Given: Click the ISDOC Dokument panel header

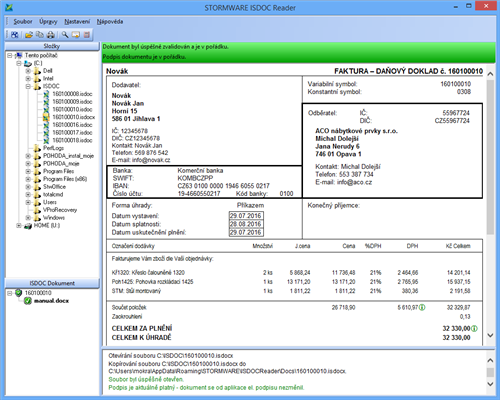Looking at the screenshot, I should pyautogui.click(x=52, y=283).
